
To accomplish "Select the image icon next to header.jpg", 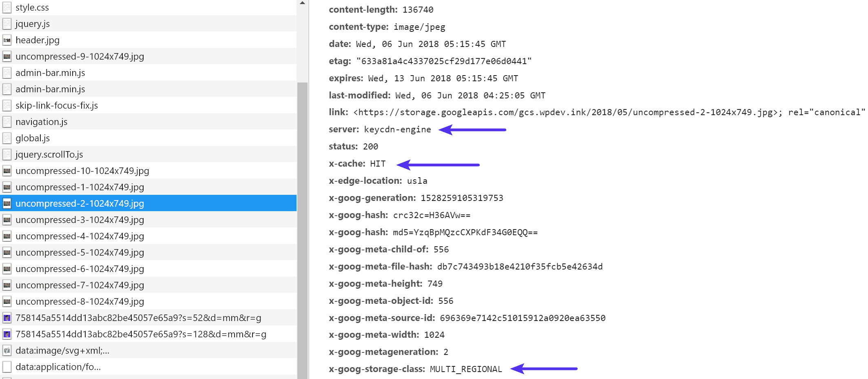I will click(x=7, y=40).
